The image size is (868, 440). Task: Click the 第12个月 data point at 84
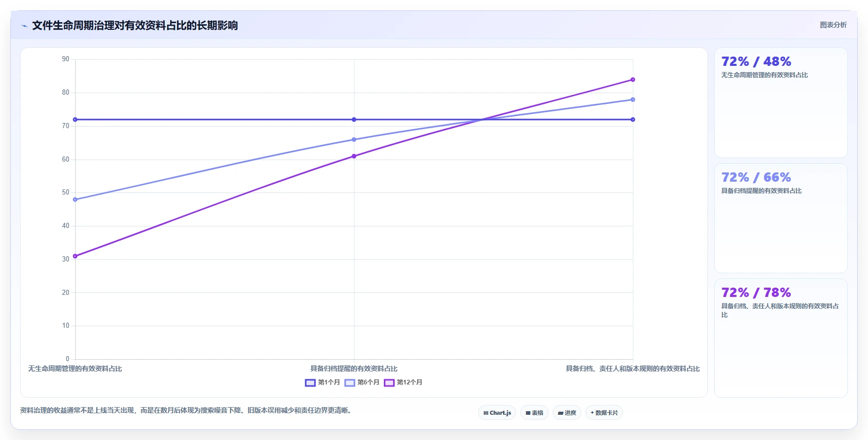click(x=633, y=80)
